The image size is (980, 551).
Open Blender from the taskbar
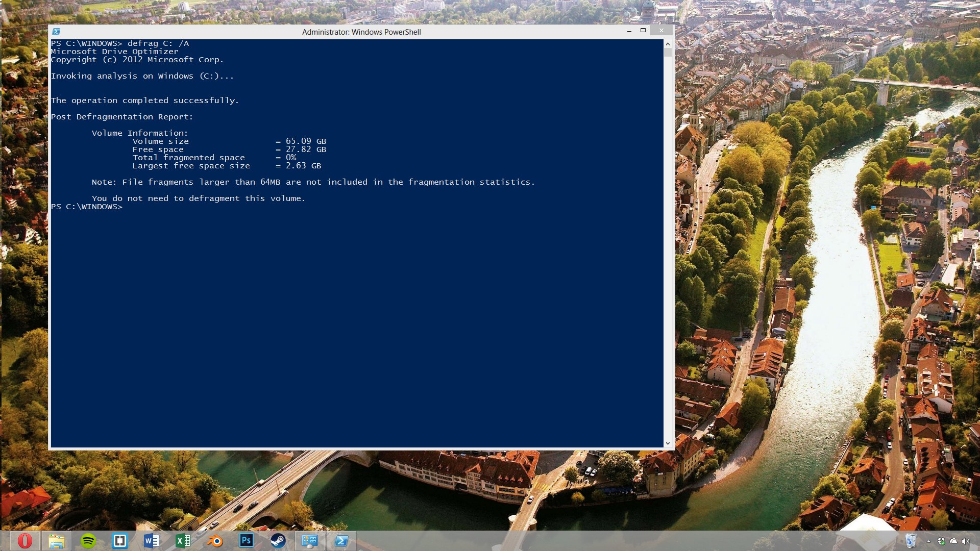[215, 541]
